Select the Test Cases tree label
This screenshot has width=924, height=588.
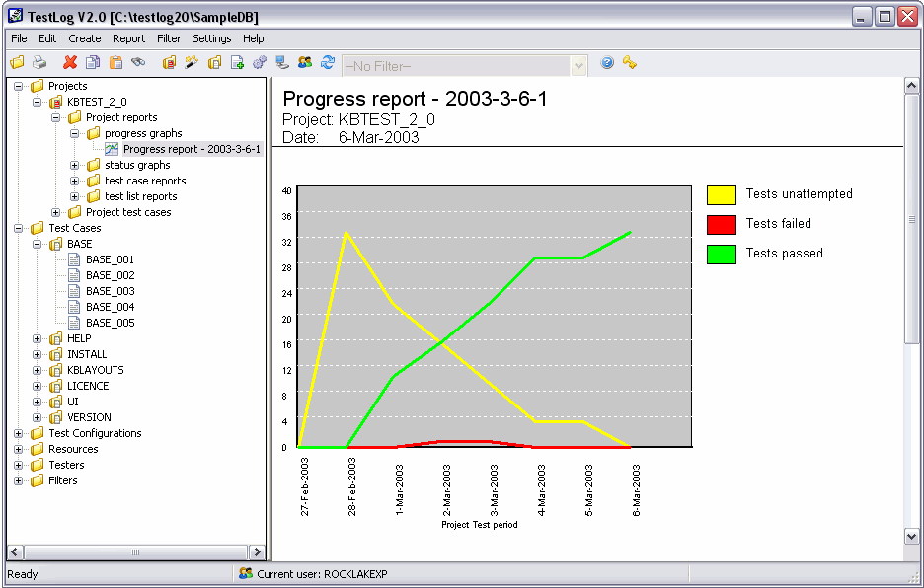tap(74, 228)
